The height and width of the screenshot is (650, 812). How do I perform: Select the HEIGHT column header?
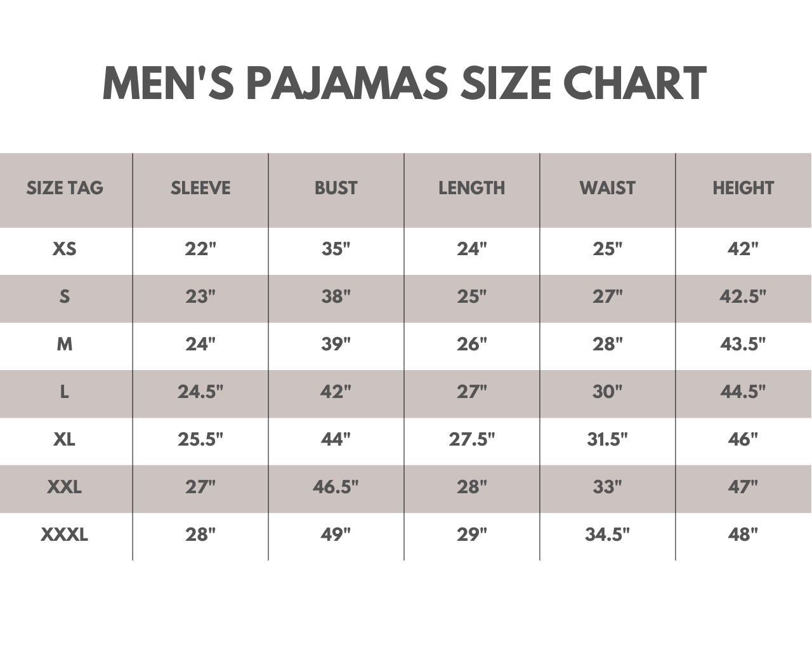(x=743, y=188)
